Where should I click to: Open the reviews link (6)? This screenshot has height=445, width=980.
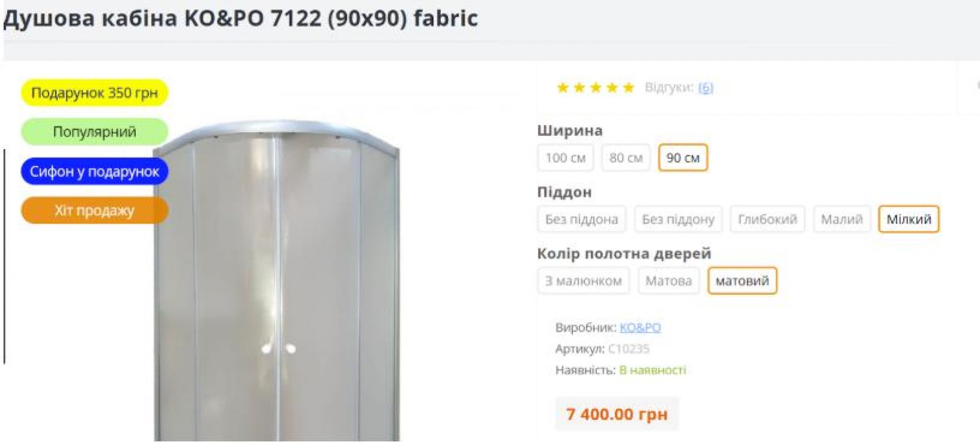click(705, 88)
